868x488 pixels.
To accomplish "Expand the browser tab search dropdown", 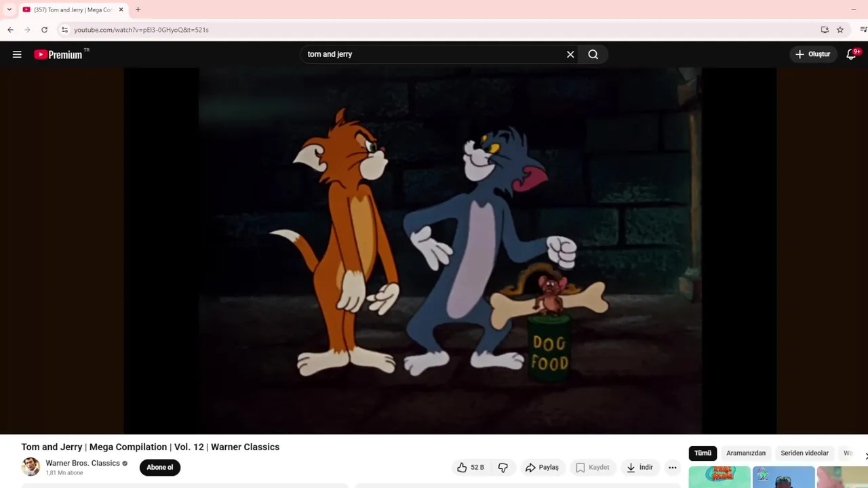I will coord(9,9).
